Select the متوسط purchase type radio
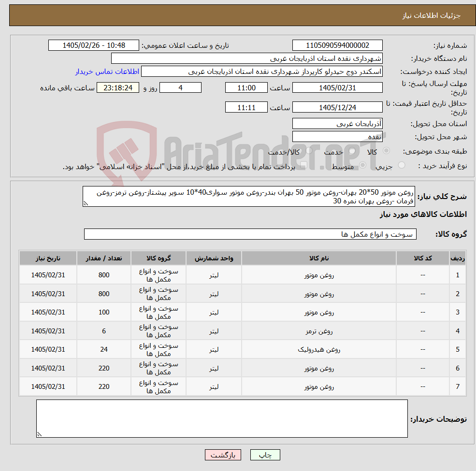Screen dimensions: 476x471 pyautogui.click(x=363, y=165)
